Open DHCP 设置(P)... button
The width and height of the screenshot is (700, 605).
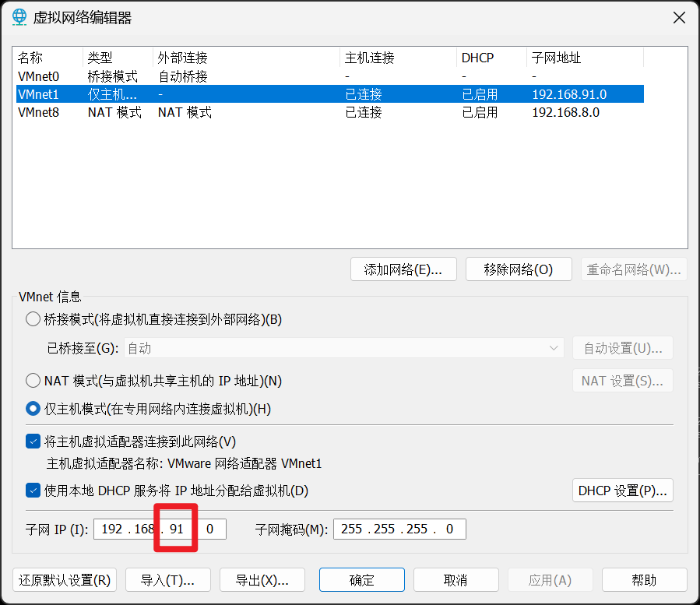623,491
